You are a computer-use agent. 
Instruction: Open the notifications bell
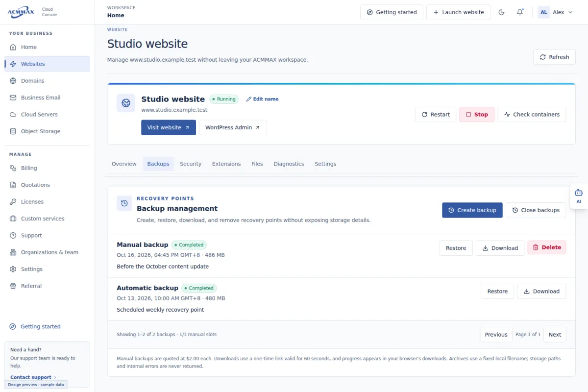[520, 12]
